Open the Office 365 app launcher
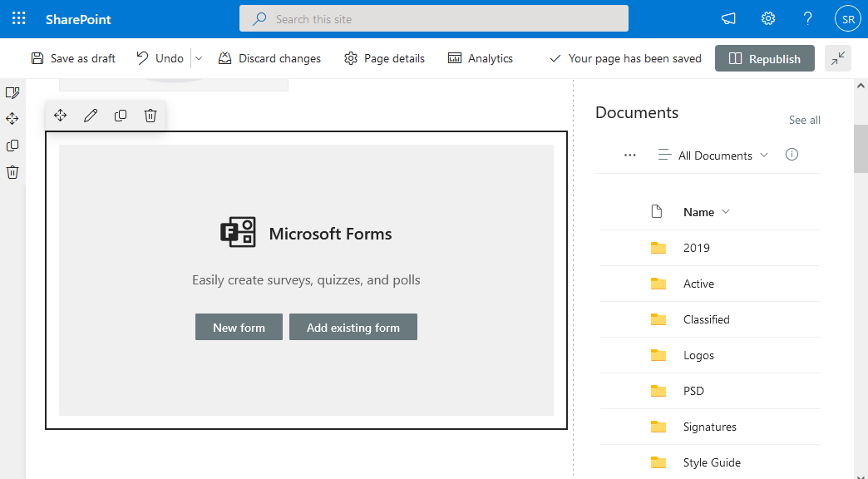Image resolution: width=868 pixels, height=479 pixels. pyautogui.click(x=18, y=18)
